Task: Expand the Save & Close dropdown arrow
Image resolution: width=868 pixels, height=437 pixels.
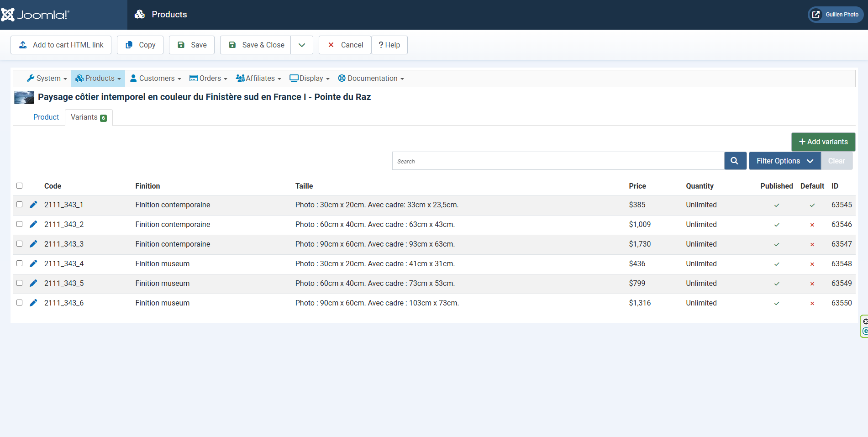Action: coord(302,45)
